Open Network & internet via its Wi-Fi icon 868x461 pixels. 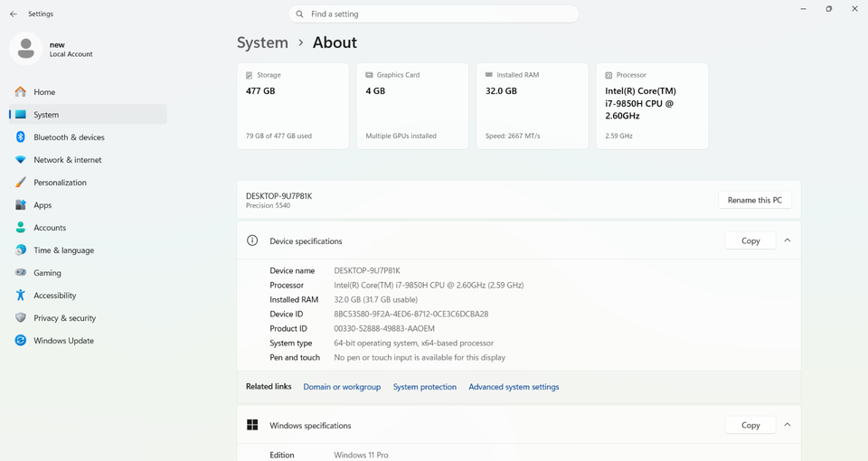point(20,160)
